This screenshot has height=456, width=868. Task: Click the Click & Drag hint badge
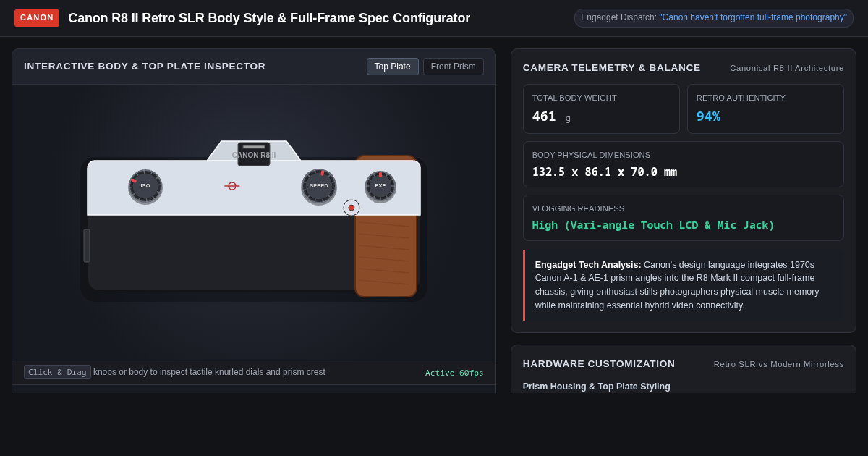57,372
